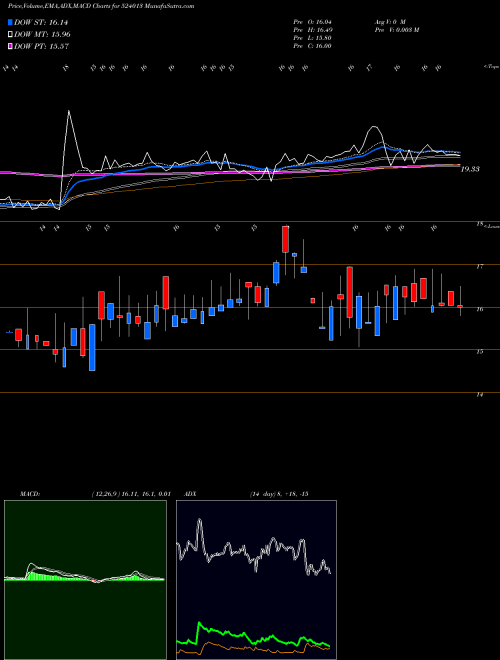This screenshot has height=660, width=500.
Task: Click the 19.33 EMA end label
Action: pyautogui.click(x=470, y=169)
